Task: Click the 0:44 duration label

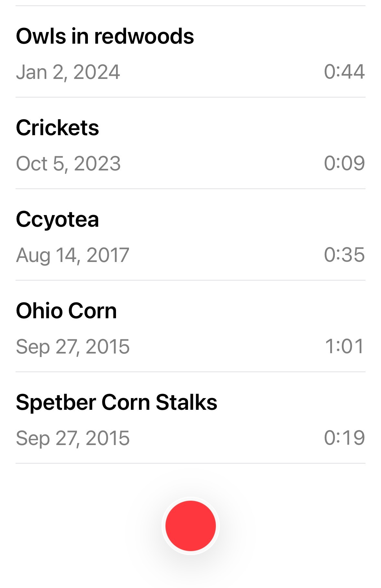Action: [x=344, y=71]
